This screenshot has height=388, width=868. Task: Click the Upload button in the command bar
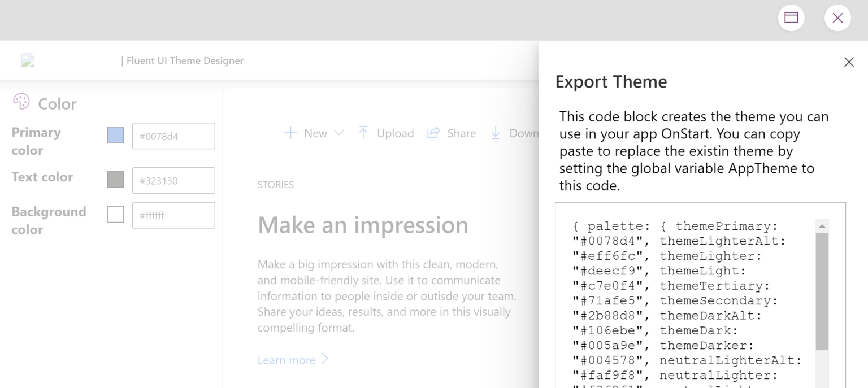coord(395,133)
